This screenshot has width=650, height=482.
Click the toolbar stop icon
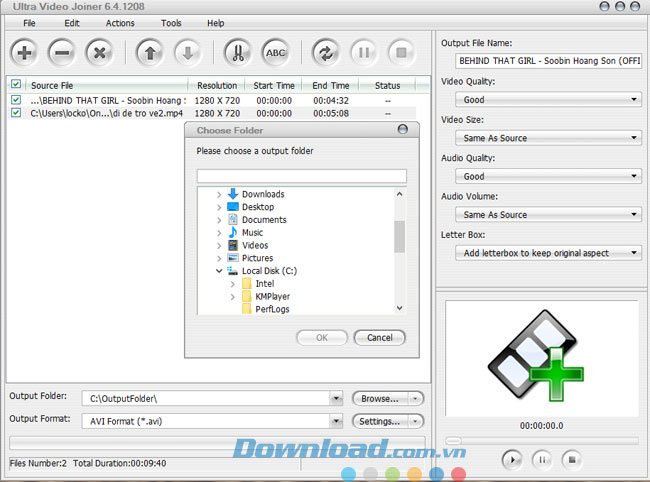401,53
